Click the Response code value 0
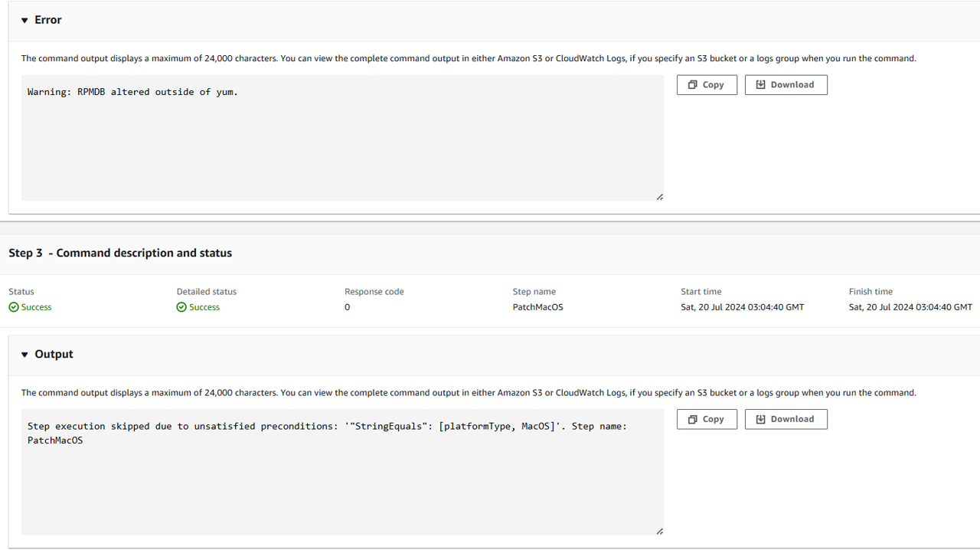The width and height of the screenshot is (980, 550). click(347, 307)
